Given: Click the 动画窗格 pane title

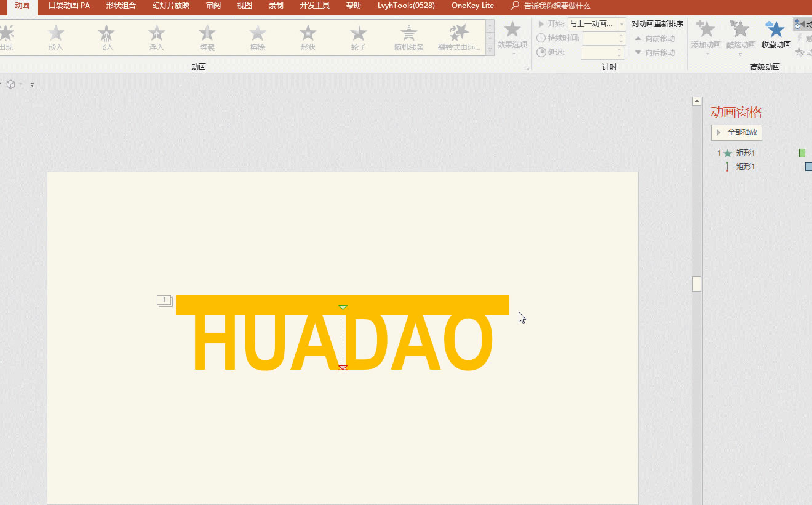Looking at the screenshot, I should [736, 112].
